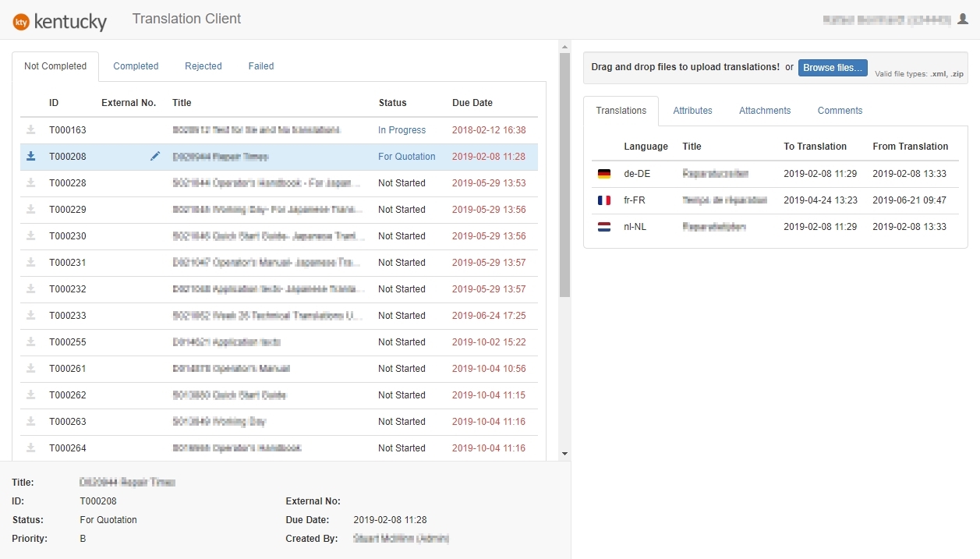
Task: Click download icon next to T000163
Action: click(x=31, y=130)
